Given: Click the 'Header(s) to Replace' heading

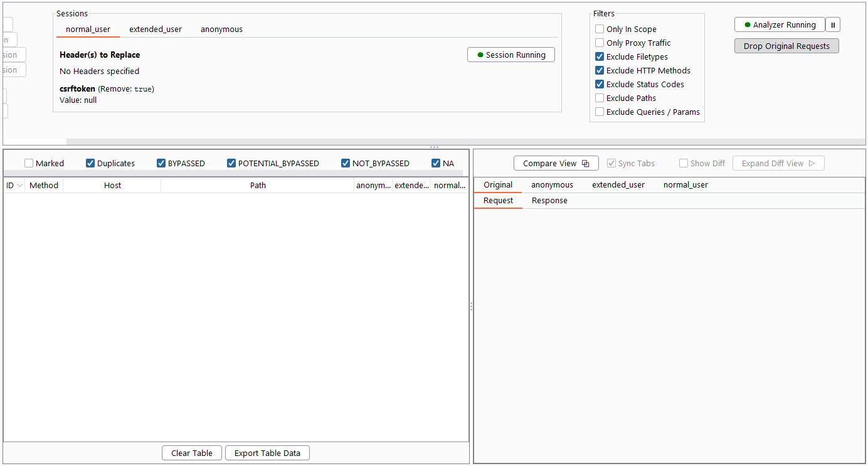Looking at the screenshot, I should coord(100,55).
